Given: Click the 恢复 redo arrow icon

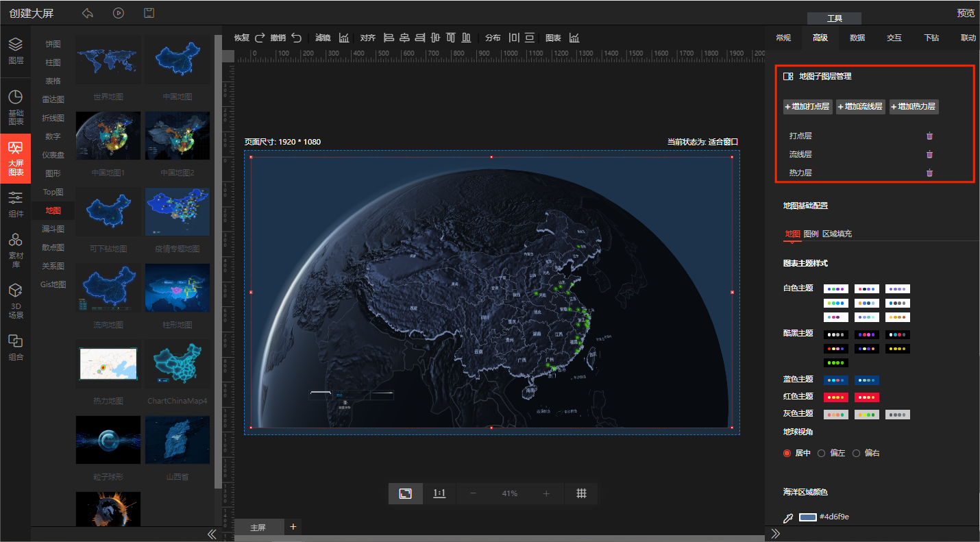Looking at the screenshot, I should (x=260, y=38).
